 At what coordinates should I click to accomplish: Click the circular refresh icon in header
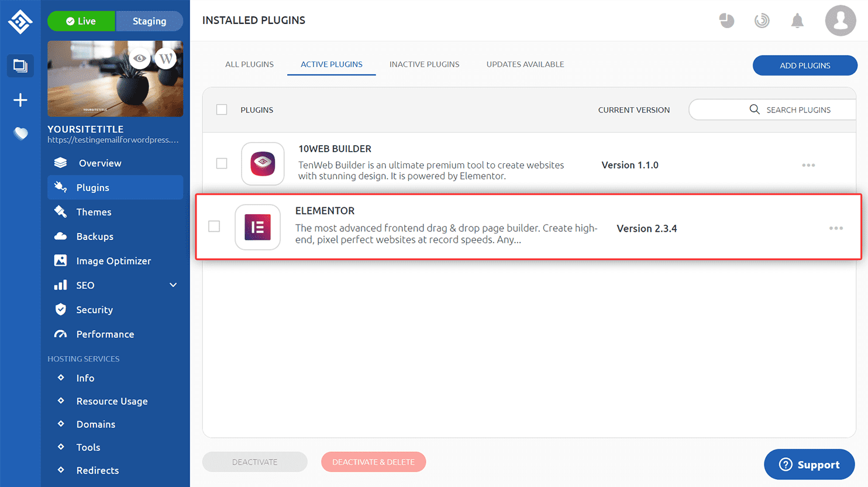[x=762, y=21]
